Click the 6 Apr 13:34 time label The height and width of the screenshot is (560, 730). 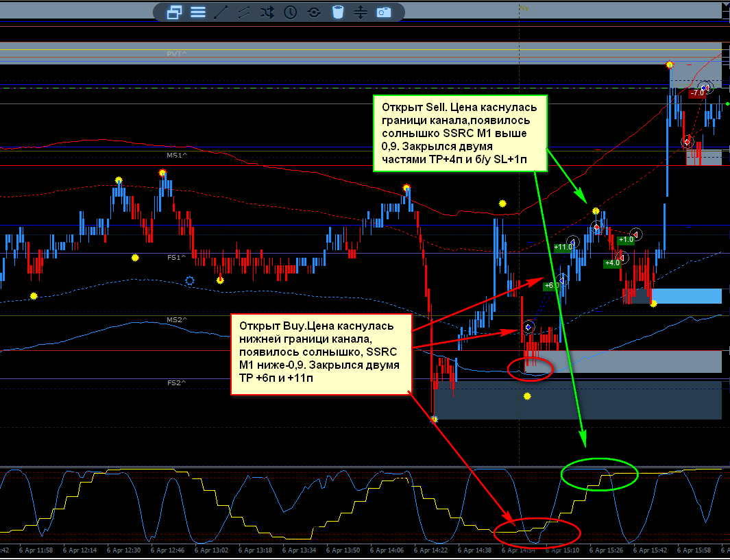coord(300,550)
